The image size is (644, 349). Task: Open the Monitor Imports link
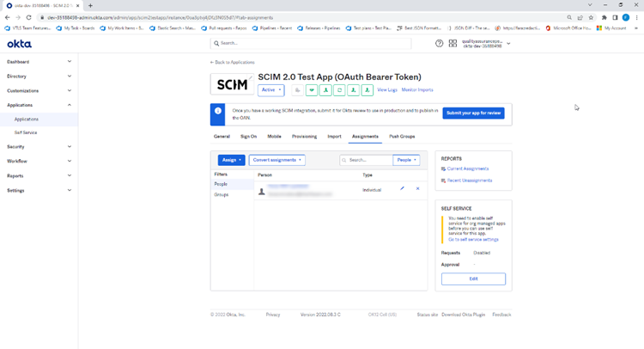click(417, 89)
